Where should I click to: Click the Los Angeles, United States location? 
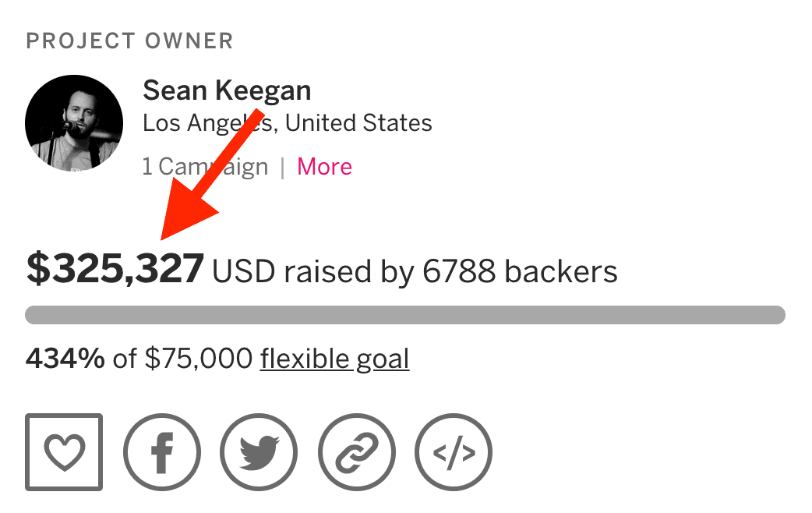pos(288,123)
